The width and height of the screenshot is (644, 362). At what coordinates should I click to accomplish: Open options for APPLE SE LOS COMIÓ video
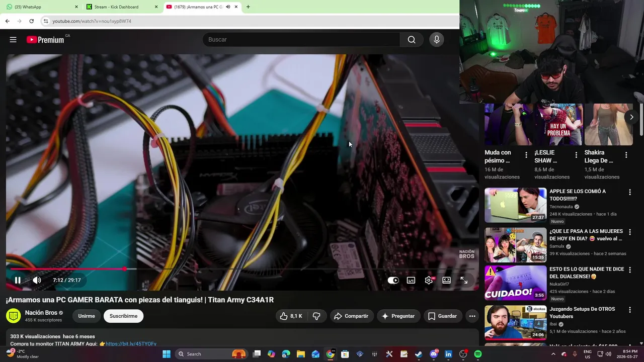point(630,193)
